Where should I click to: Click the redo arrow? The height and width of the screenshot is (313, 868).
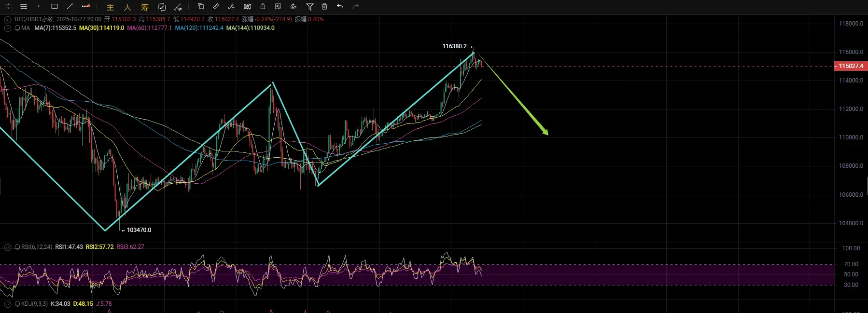click(356, 6)
